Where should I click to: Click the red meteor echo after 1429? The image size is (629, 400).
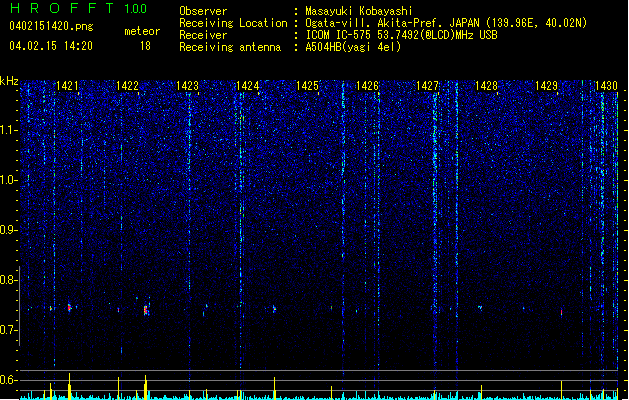pos(561,313)
